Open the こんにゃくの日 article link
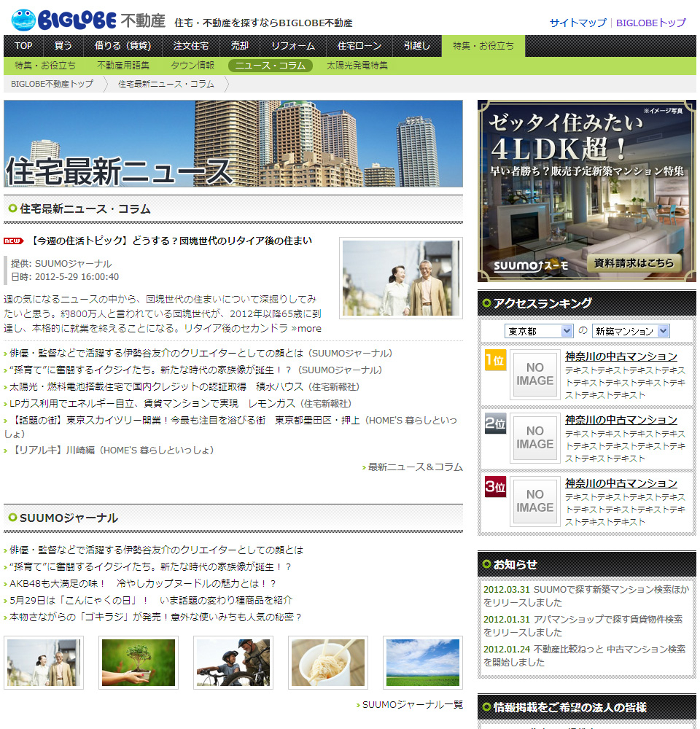 pos(151,600)
